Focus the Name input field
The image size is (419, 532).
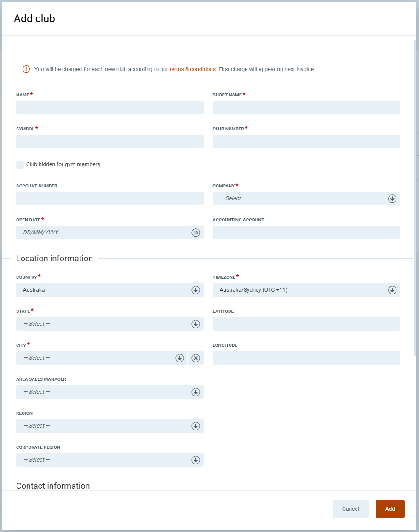[x=109, y=108]
